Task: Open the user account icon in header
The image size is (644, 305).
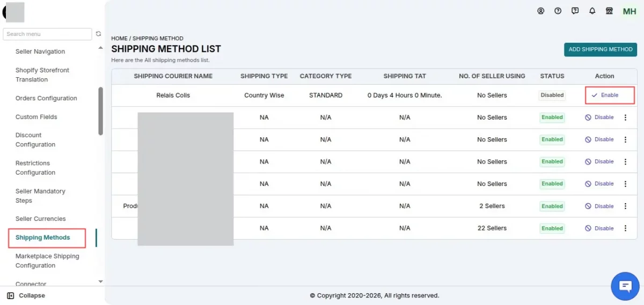Action: [540, 11]
